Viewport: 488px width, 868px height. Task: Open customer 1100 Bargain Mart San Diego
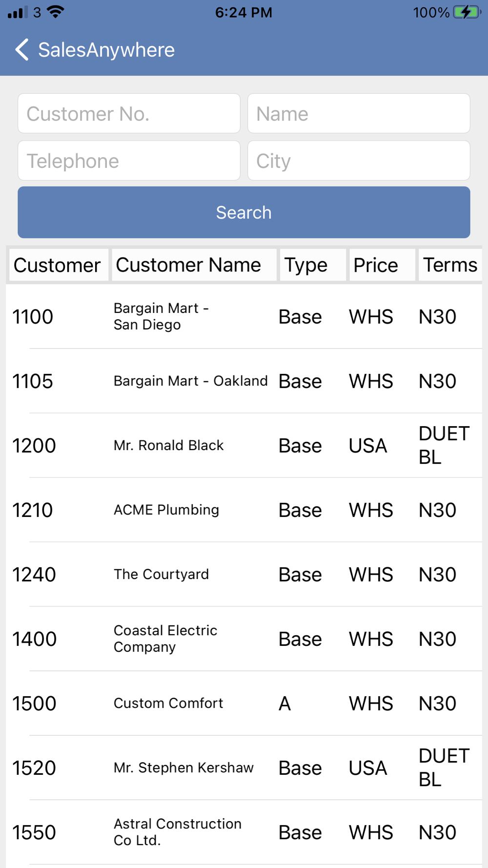[244, 316]
